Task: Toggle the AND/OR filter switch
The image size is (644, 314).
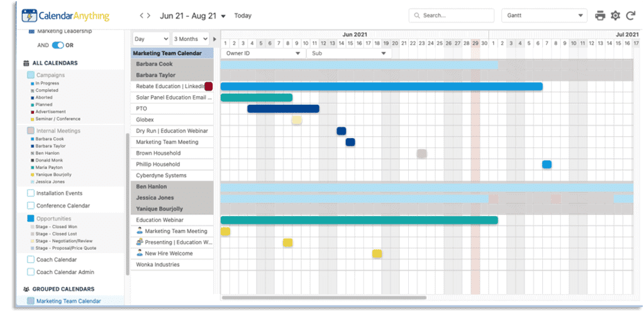Action: [x=58, y=45]
